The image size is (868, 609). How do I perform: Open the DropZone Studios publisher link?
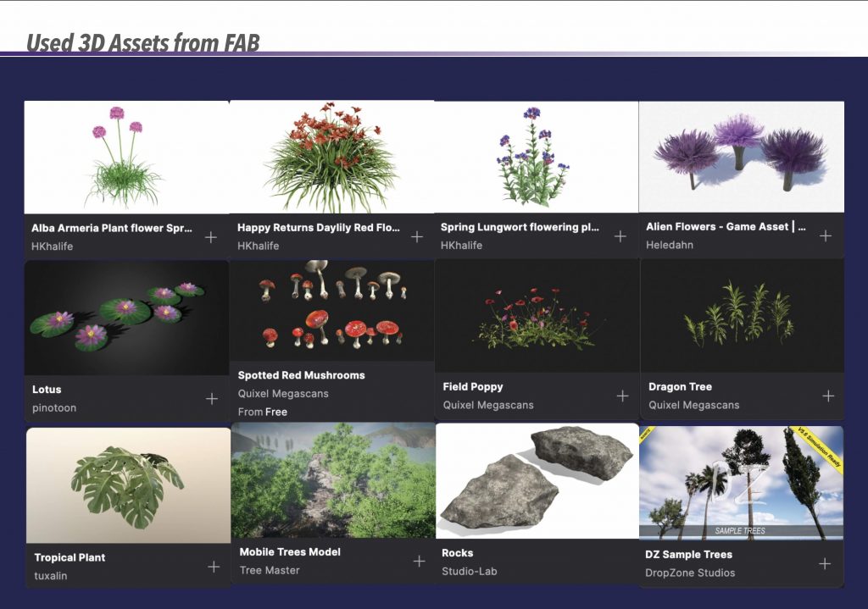pyautogui.click(x=690, y=573)
